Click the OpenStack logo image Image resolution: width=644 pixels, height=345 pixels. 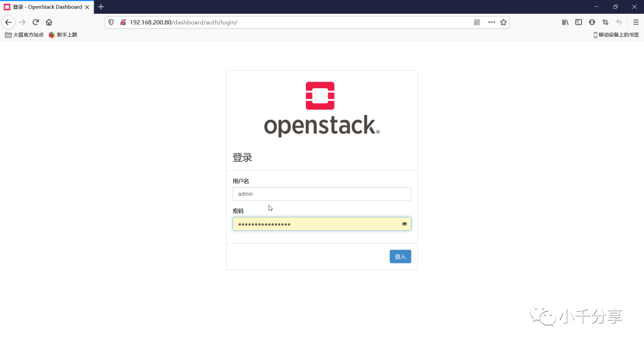click(321, 109)
